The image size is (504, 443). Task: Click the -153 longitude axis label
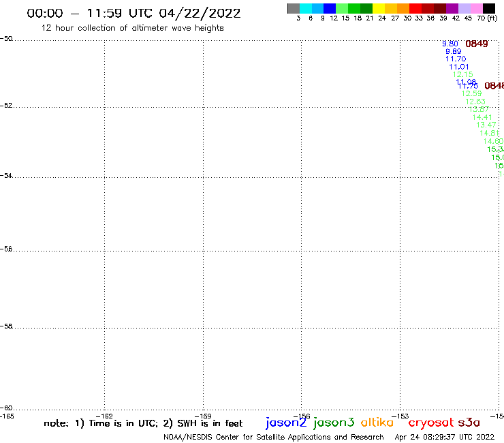click(400, 416)
